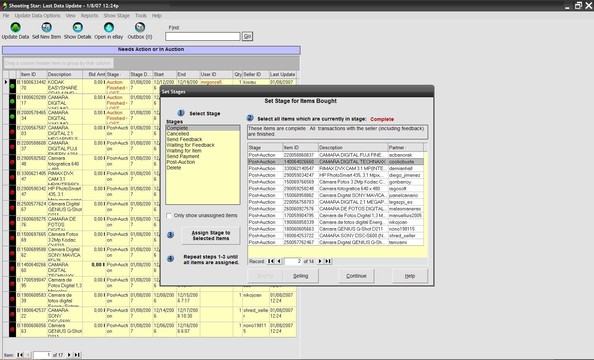Sort dialog table by Item ID column
Viewport: 594px width, 360px height.
click(300, 147)
